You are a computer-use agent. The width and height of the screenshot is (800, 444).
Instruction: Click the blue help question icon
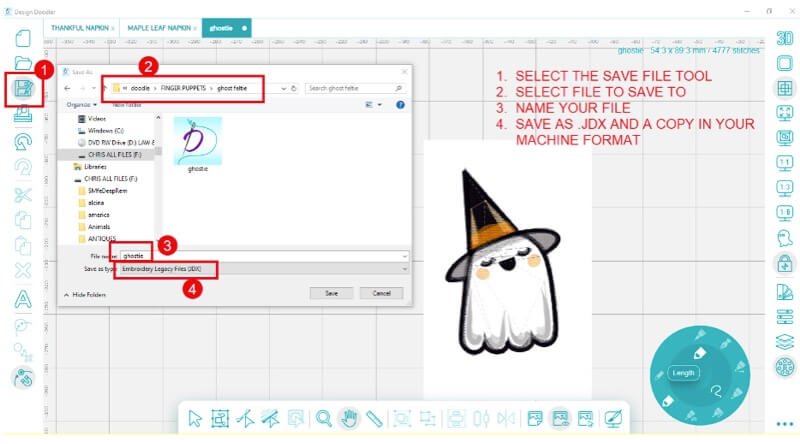401,105
